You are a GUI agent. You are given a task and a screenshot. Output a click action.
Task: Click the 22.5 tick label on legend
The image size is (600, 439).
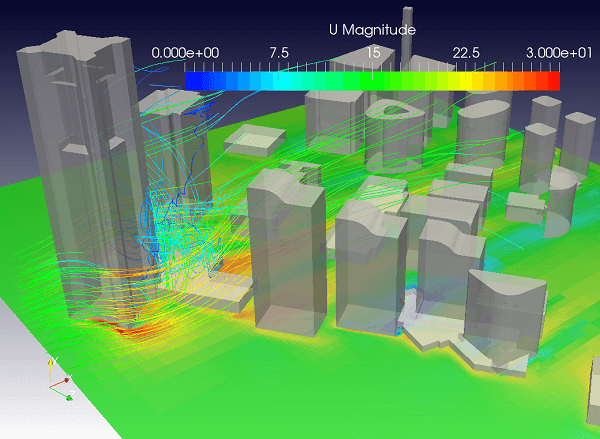[466, 53]
